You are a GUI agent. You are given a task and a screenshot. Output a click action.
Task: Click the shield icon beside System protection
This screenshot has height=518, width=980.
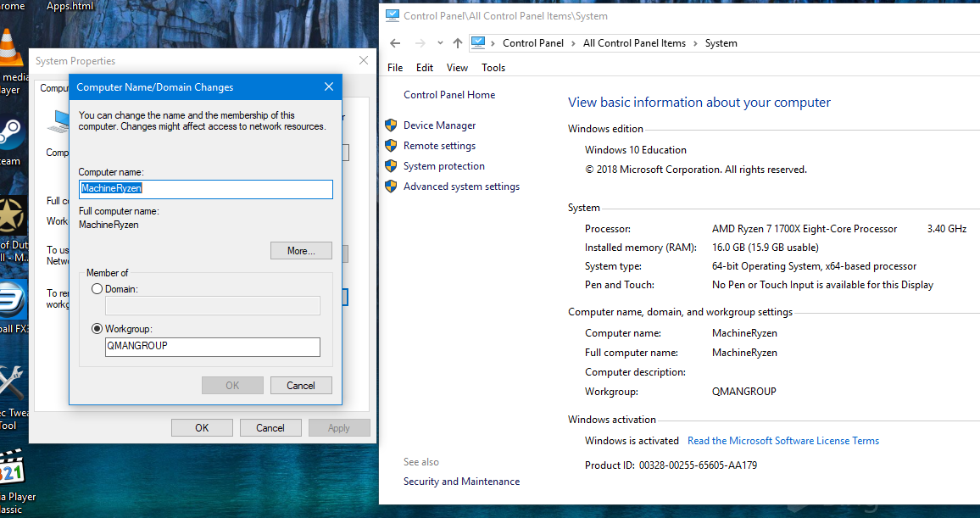coord(391,166)
